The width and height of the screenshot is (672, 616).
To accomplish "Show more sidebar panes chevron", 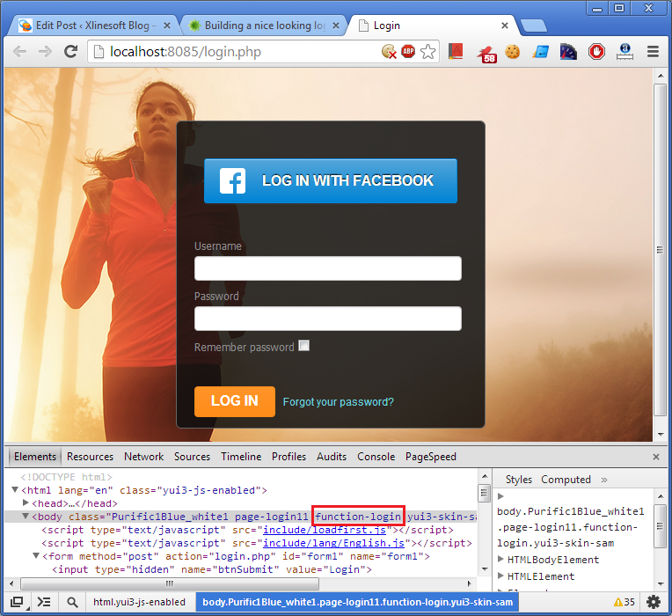I will pyautogui.click(x=604, y=480).
